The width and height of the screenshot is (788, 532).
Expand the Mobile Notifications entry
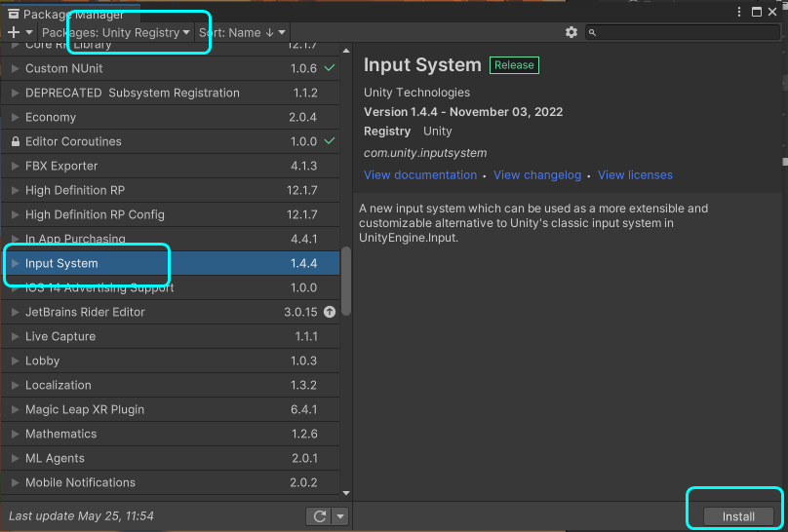(15, 482)
